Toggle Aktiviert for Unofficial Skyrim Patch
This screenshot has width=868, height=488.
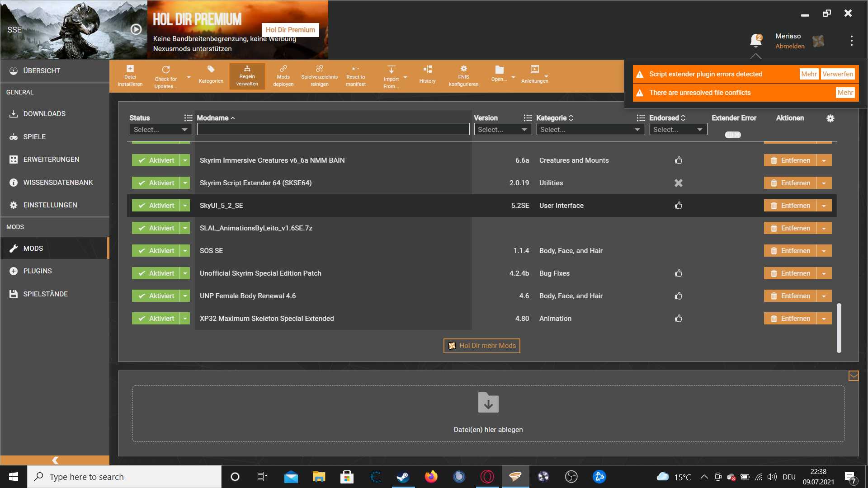click(156, 273)
